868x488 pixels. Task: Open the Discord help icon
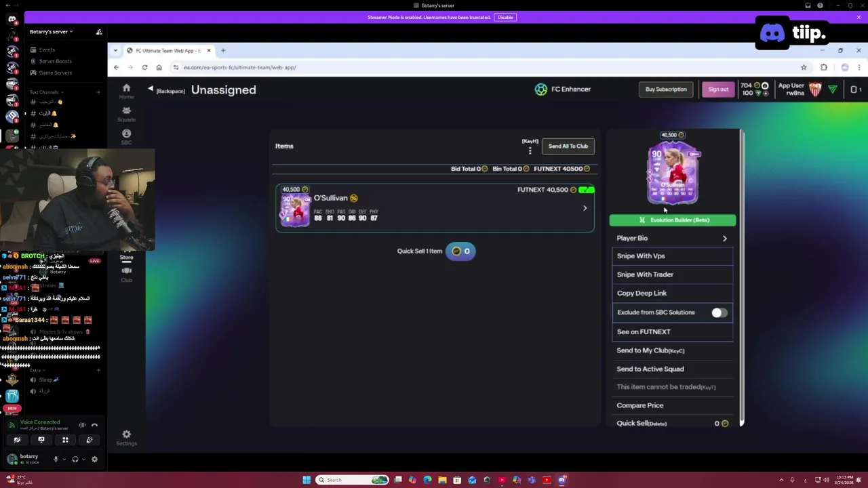[820, 5]
